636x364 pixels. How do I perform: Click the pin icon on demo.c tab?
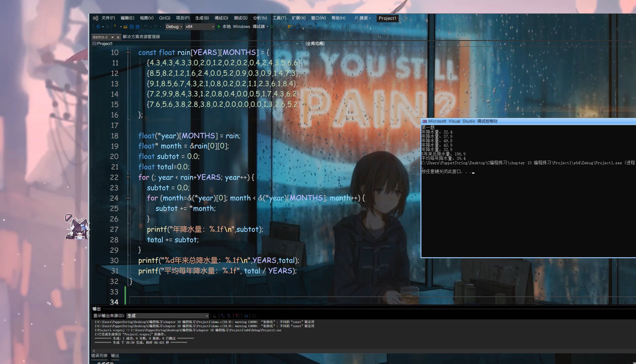click(112, 37)
